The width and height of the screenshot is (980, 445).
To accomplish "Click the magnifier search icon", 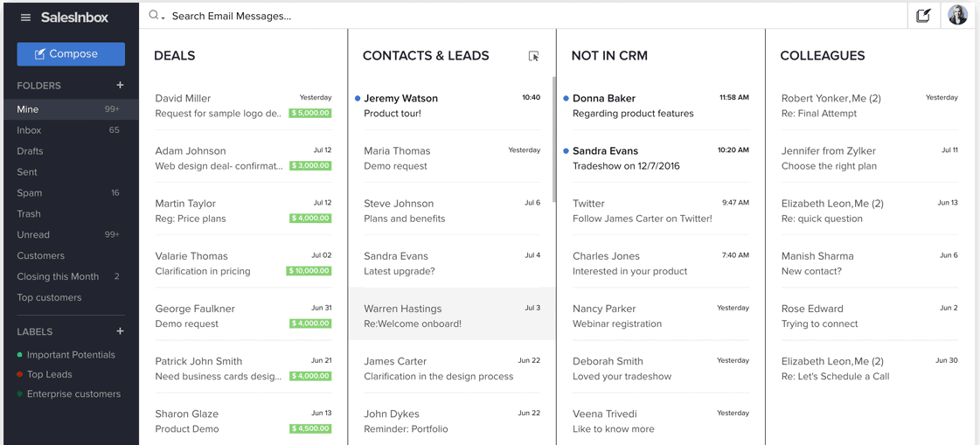I will tap(153, 16).
